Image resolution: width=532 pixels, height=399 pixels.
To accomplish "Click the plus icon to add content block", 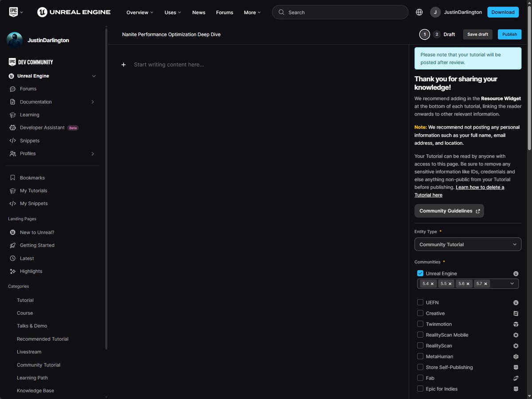I will 124,65.
